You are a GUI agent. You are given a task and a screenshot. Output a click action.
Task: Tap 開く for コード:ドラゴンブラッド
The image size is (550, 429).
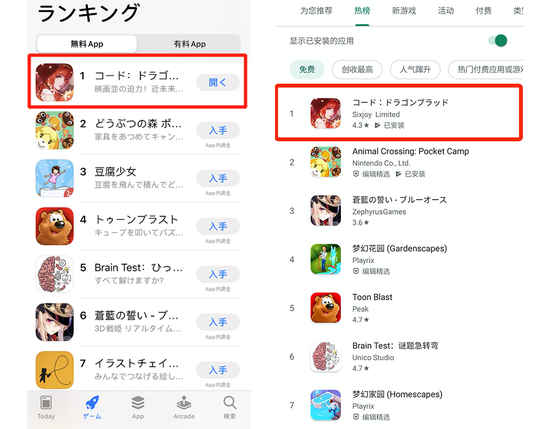tap(218, 82)
